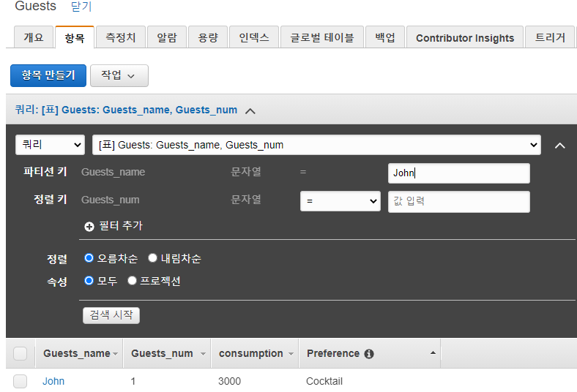Open the 글로벌 테이블 tab
This screenshot has width=577, height=392.
tap(322, 37)
